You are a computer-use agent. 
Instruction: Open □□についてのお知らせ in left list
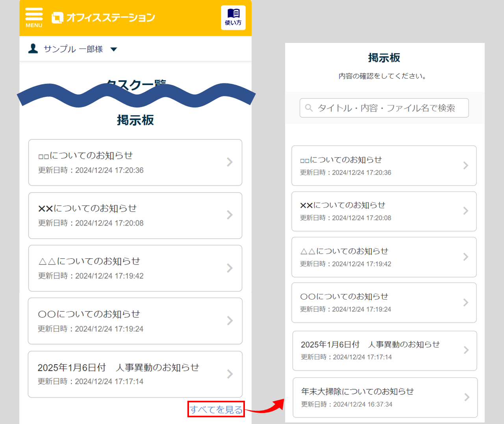(130, 162)
